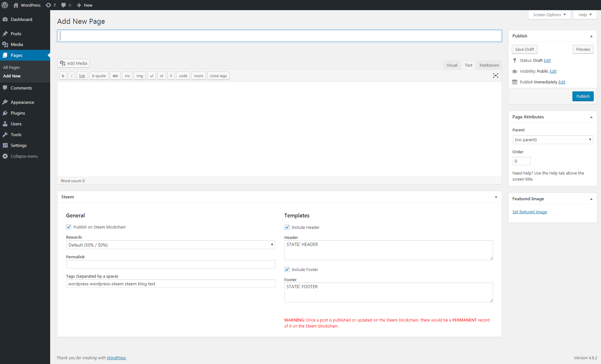601x364 pixels.
Task: Switch to the Markdown editor tab
Action: click(489, 65)
